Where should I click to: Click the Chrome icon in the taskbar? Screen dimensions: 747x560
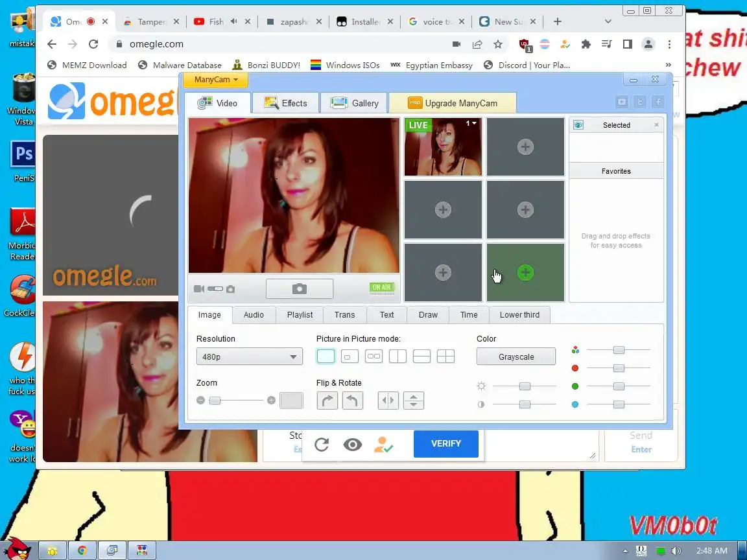point(82,550)
